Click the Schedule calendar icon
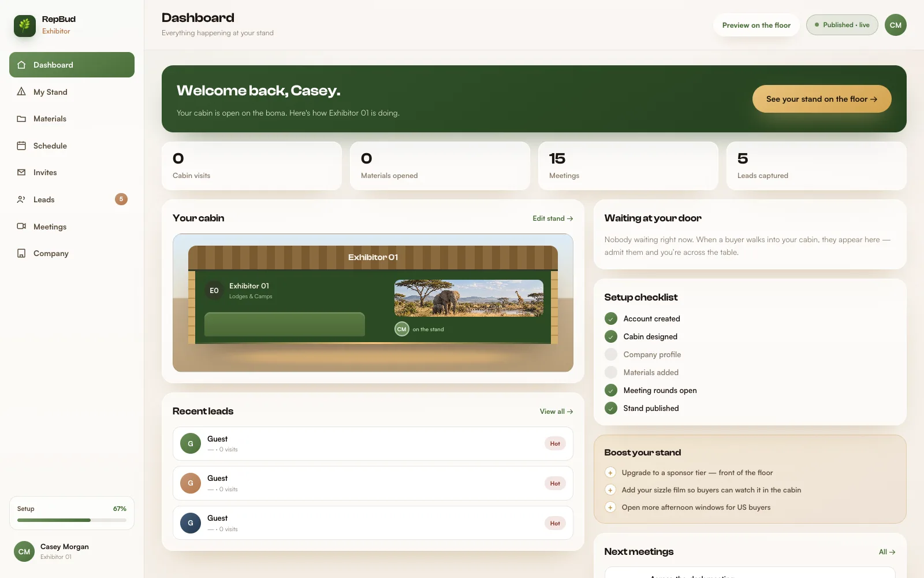Image resolution: width=924 pixels, height=578 pixels. click(x=21, y=146)
